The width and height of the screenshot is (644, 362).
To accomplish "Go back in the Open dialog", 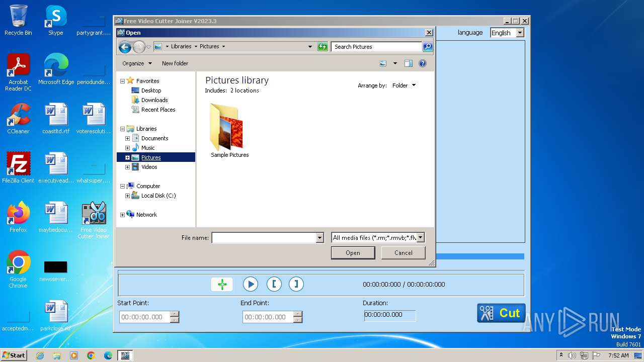I will [x=125, y=47].
